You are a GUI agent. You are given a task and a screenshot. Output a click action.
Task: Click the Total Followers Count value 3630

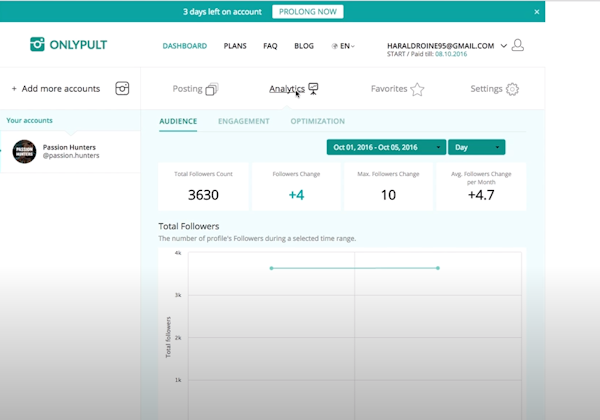tap(203, 195)
